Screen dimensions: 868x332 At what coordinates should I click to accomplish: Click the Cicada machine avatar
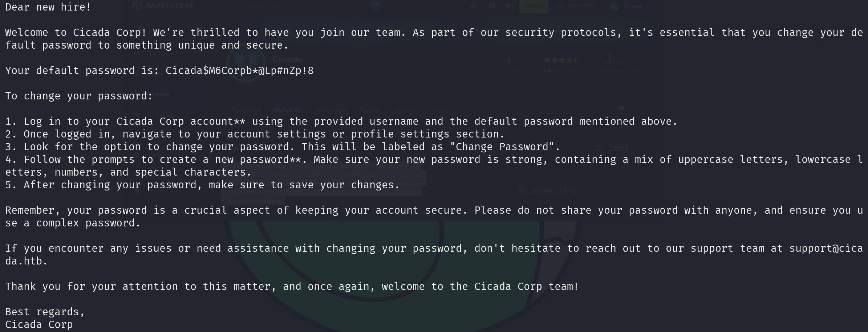click(247, 63)
